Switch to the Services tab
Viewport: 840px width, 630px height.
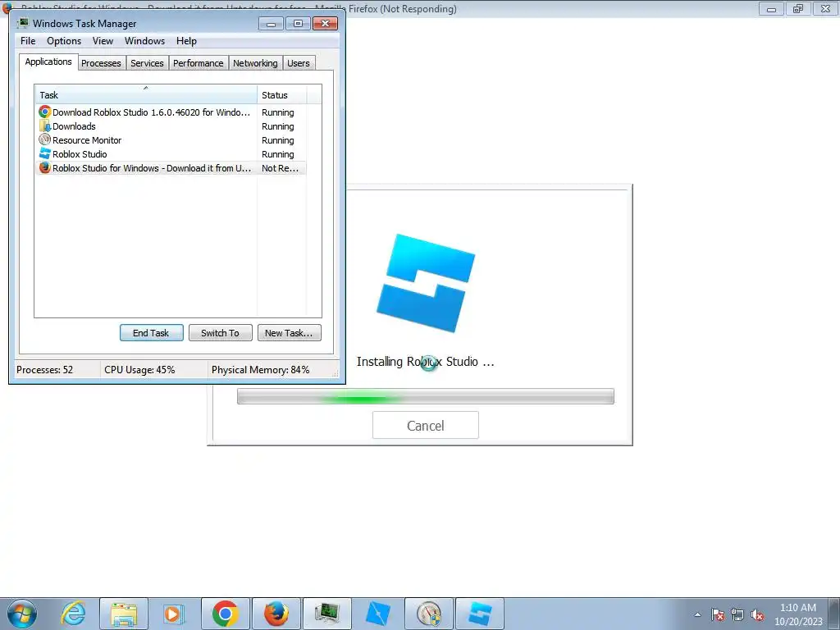pyautogui.click(x=148, y=63)
